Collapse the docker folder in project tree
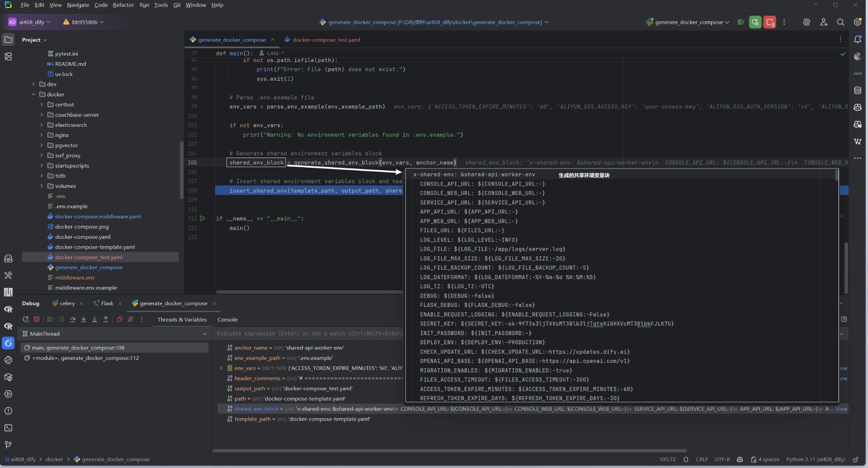 pyautogui.click(x=33, y=94)
